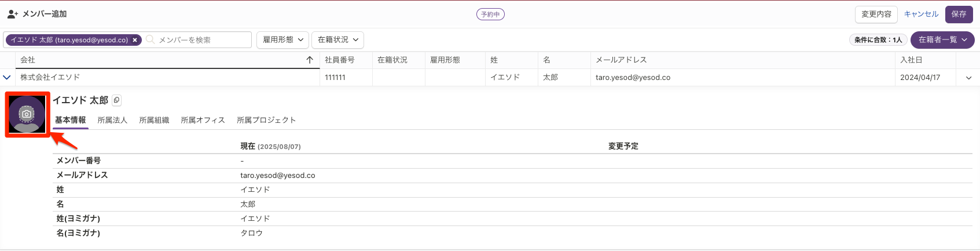Sort by 会社 column arrow
Screen dimensions: 980x251
tap(310, 60)
